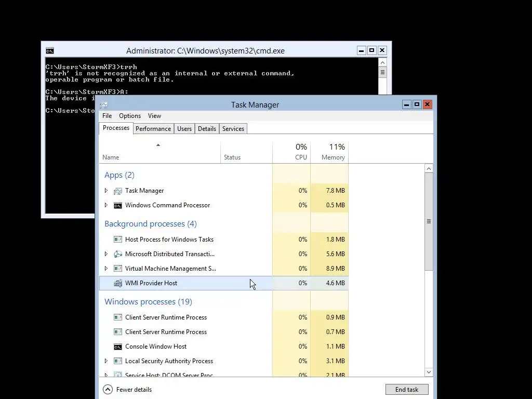Sort by Status column header
532x399 pixels.
coord(246,152)
